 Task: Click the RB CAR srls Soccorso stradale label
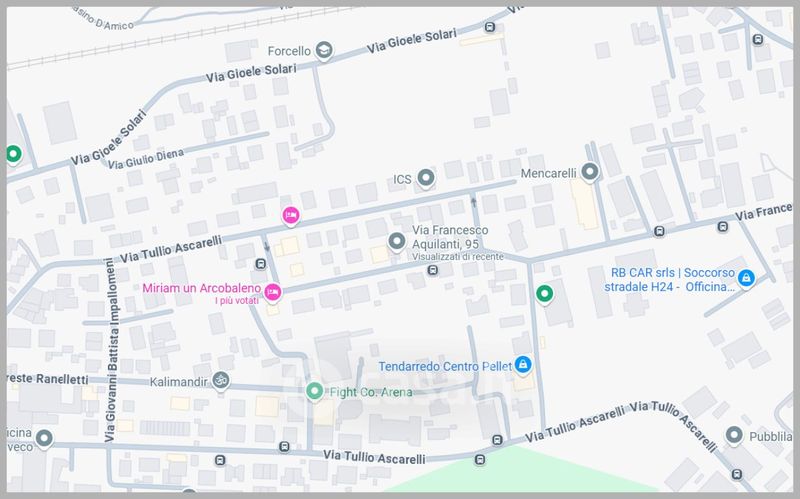point(669,280)
